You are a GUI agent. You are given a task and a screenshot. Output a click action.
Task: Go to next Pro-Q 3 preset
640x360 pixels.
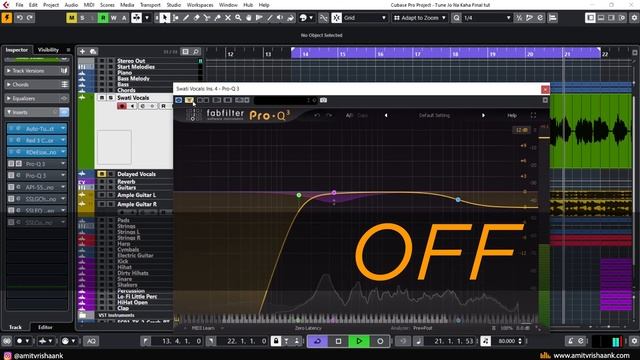[483, 116]
